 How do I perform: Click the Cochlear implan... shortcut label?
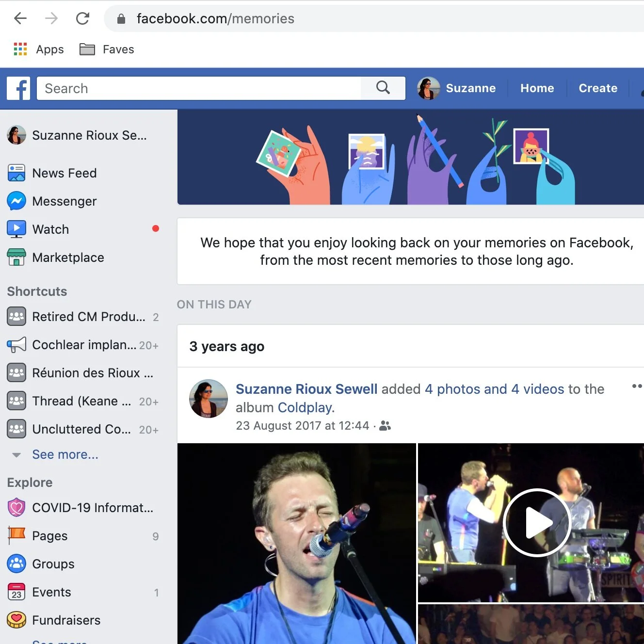pos(84,345)
